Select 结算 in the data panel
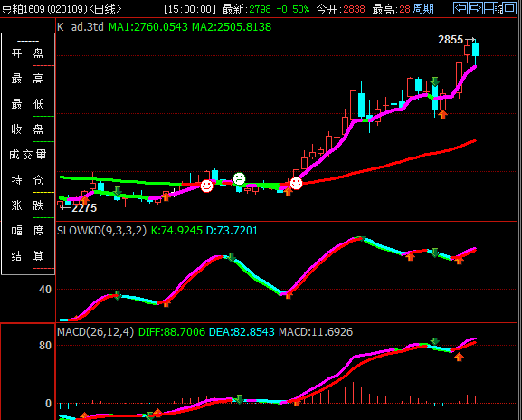The height and width of the screenshot is (420, 522). click(x=28, y=256)
